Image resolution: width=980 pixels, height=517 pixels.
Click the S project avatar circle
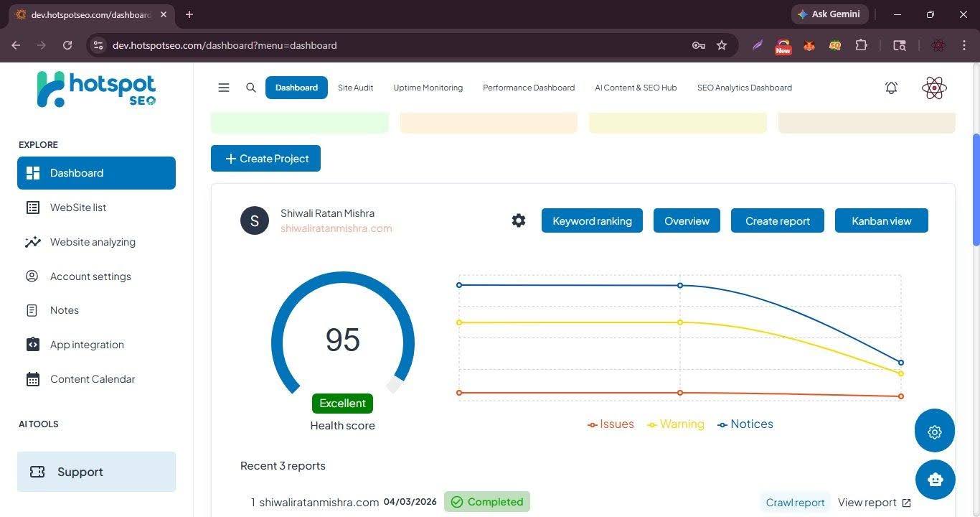[x=255, y=220]
